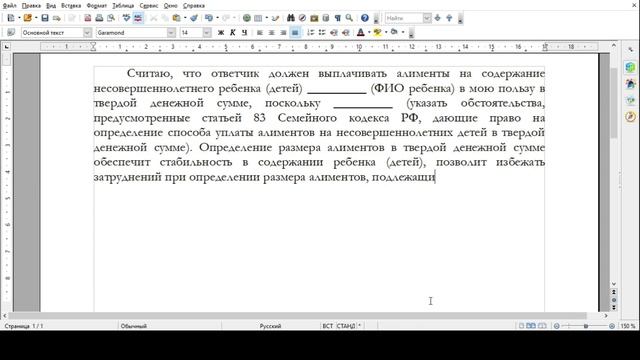Image resolution: width=640 pixels, height=360 pixels.
Task: Open the highlighting color dropdown arrow
Action: (x=386, y=32)
